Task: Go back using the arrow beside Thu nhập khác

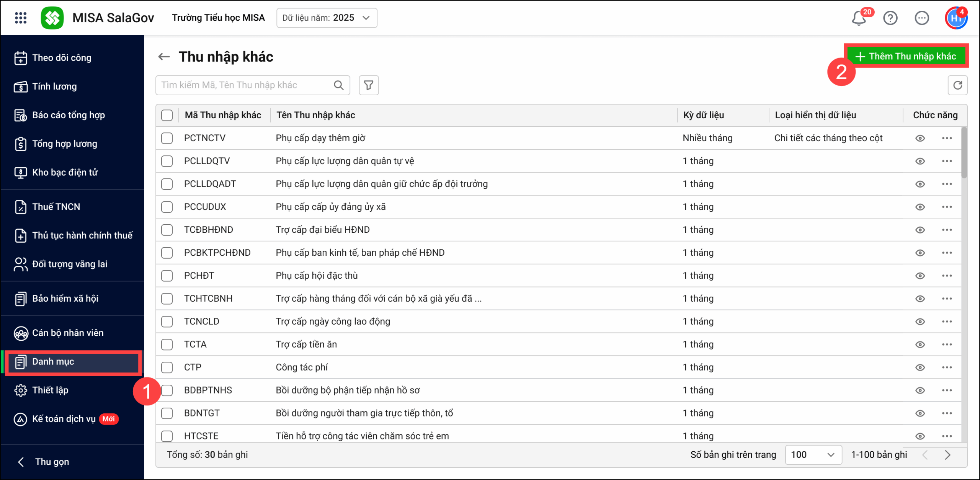Action: [164, 57]
